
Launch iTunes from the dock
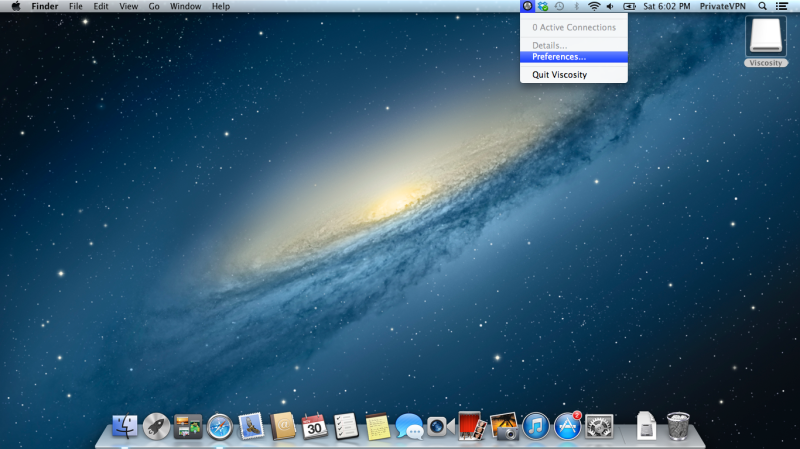[x=537, y=427]
